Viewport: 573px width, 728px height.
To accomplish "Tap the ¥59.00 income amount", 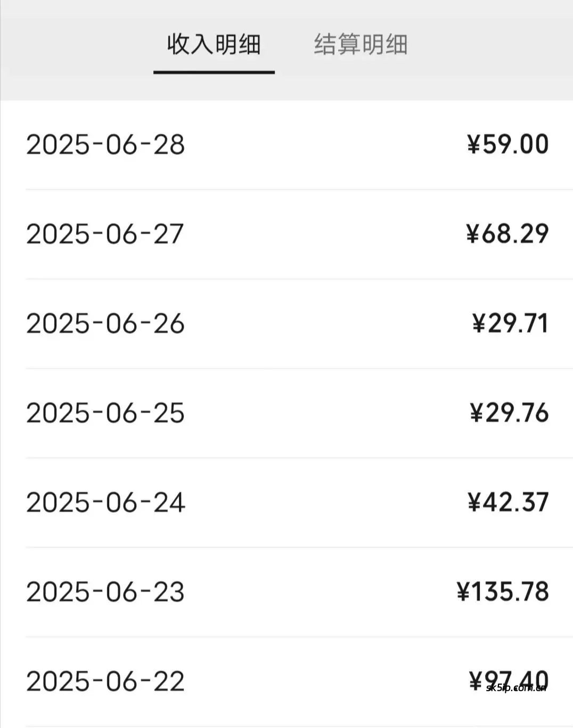I will pos(507,144).
